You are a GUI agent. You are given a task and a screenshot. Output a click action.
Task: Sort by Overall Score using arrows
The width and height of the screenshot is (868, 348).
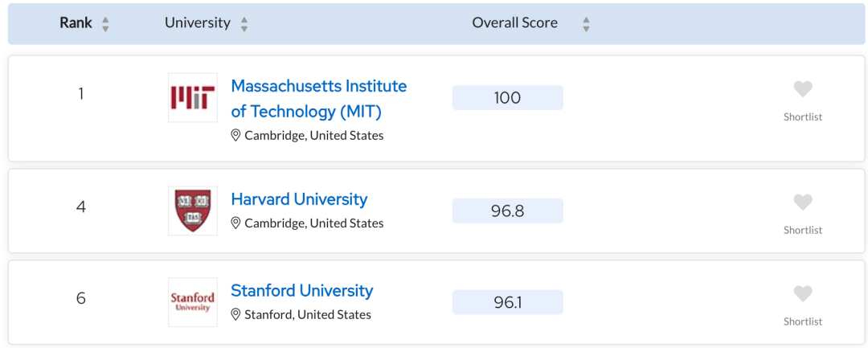click(586, 24)
